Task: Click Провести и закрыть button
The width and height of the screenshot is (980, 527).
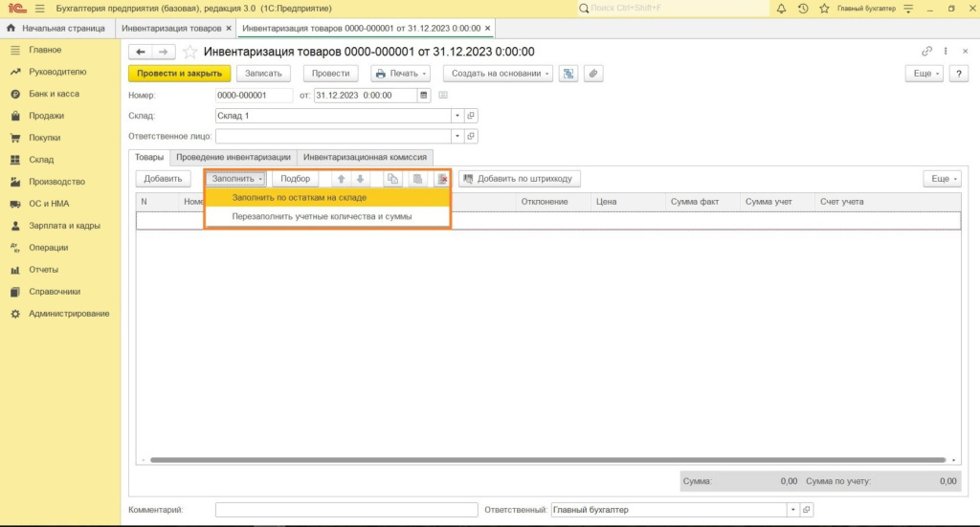Action: 179,73
